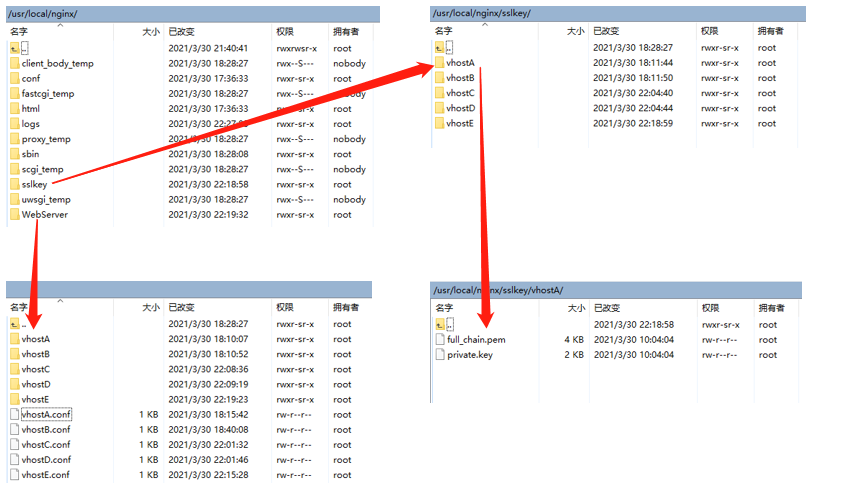The image size is (850, 498).
Task: Select the proxy_temp folder icon
Action: pos(15,139)
